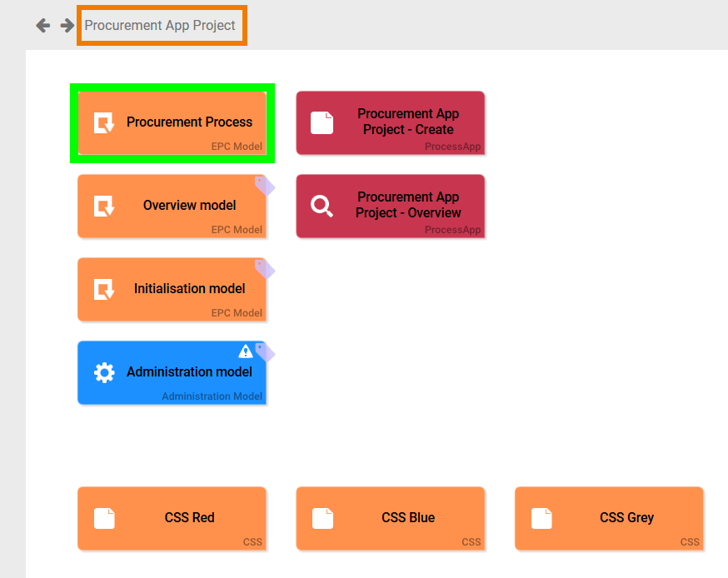Click the Overview model EPC icon

(x=104, y=206)
